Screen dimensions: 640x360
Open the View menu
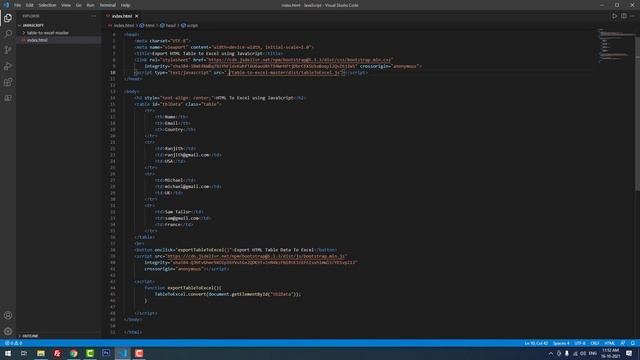click(x=66, y=5)
